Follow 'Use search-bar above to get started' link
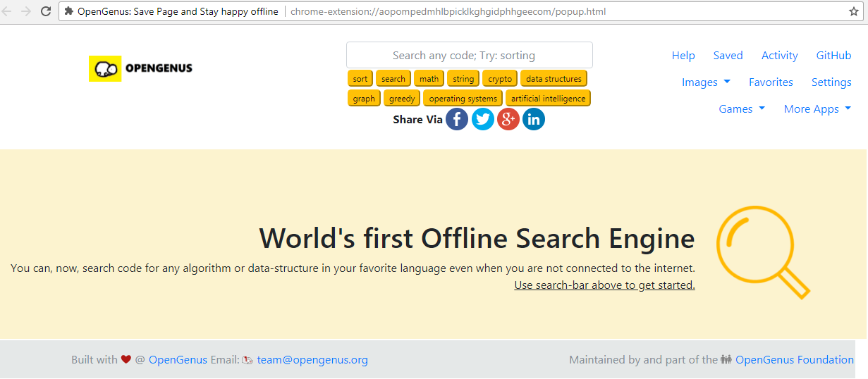 604,285
